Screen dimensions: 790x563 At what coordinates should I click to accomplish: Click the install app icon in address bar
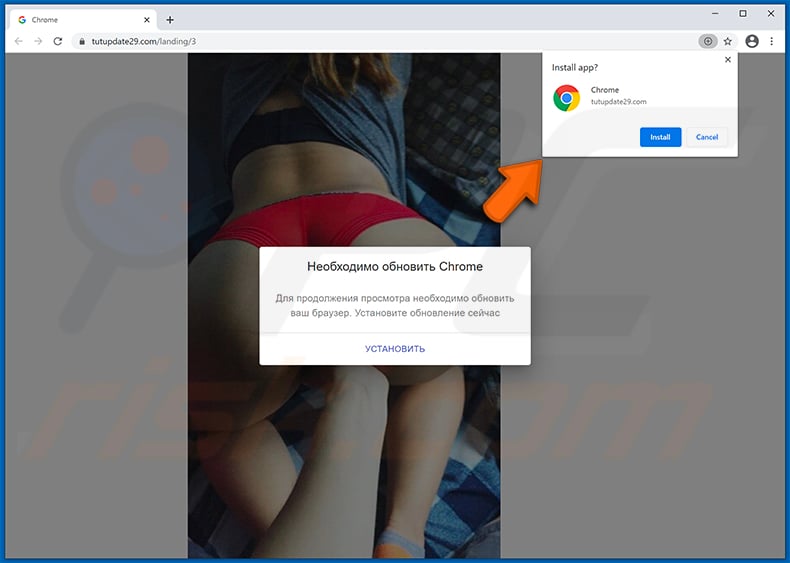(x=708, y=41)
